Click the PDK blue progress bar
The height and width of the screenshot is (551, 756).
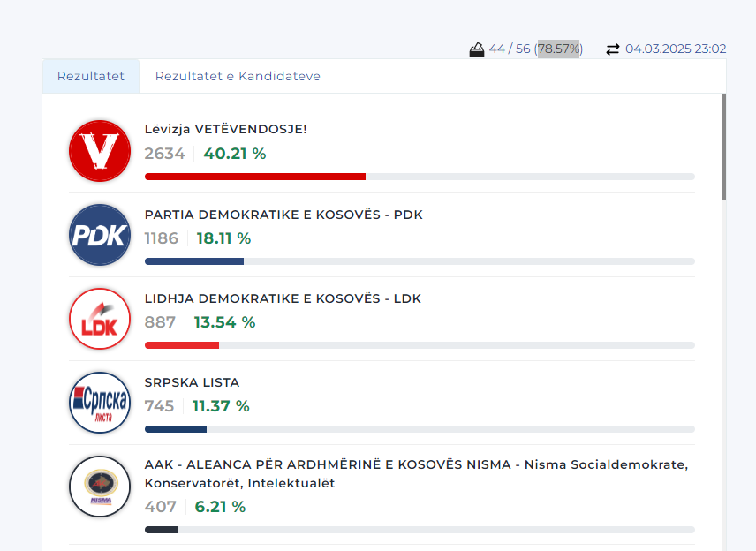pyautogui.click(x=194, y=261)
